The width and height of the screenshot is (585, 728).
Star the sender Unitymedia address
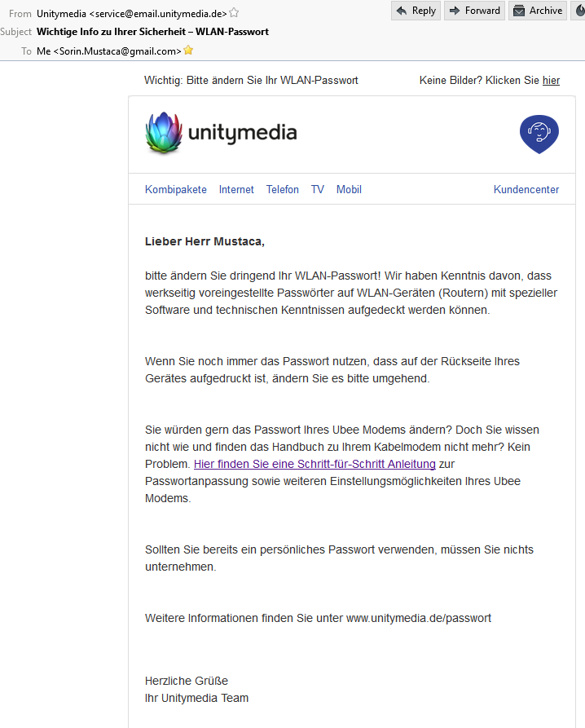tap(235, 13)
